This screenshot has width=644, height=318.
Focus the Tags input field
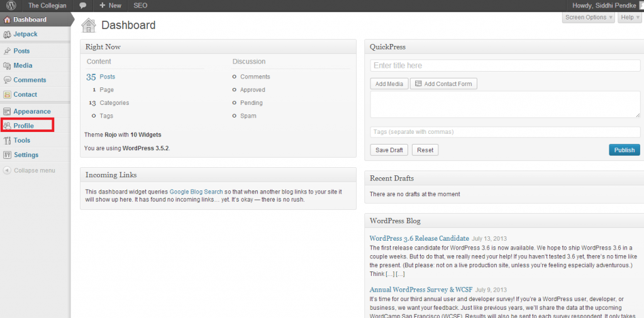(x=505, y=132)
